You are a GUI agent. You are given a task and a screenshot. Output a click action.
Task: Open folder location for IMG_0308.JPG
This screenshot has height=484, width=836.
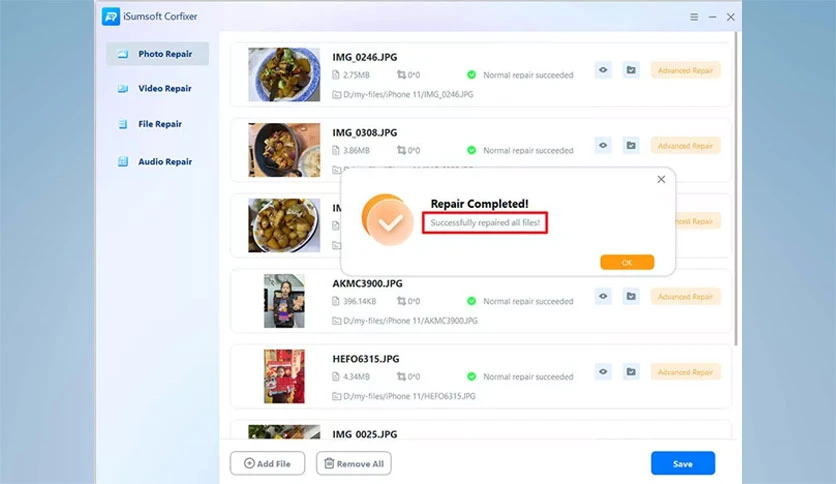pyautogui.click(x=631, y=145)
